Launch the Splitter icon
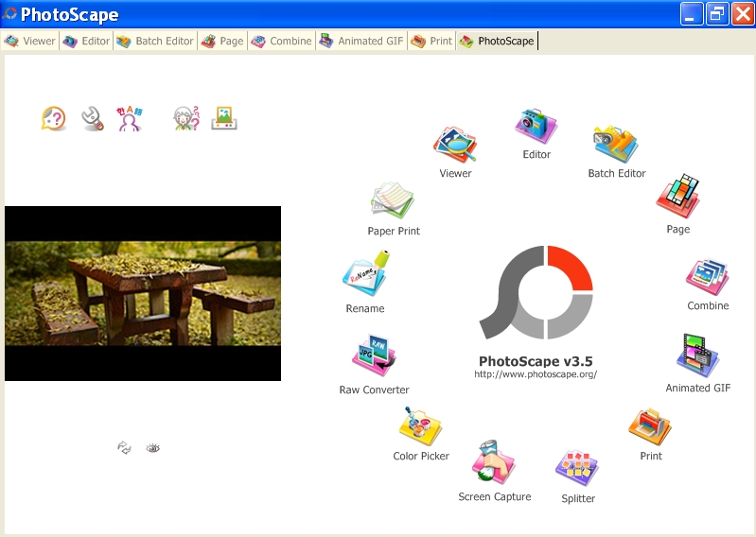756x537 pixels. coord(577,469)
